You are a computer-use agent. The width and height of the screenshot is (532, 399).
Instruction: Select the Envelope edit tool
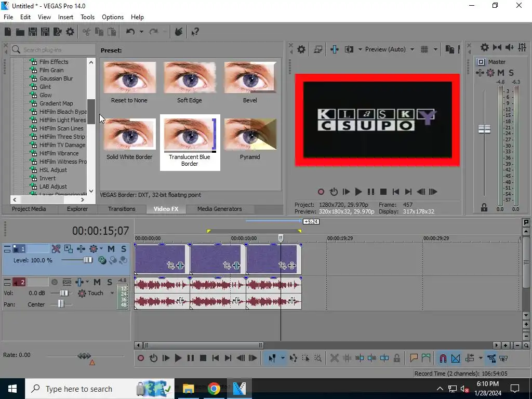tap(294, 358)
